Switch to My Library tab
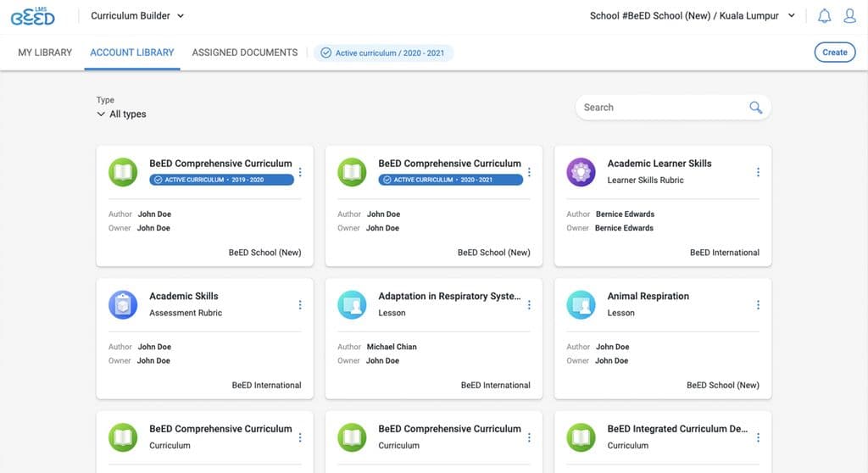The width and height of the screenshot is (868, 473). tap(45, 53)
